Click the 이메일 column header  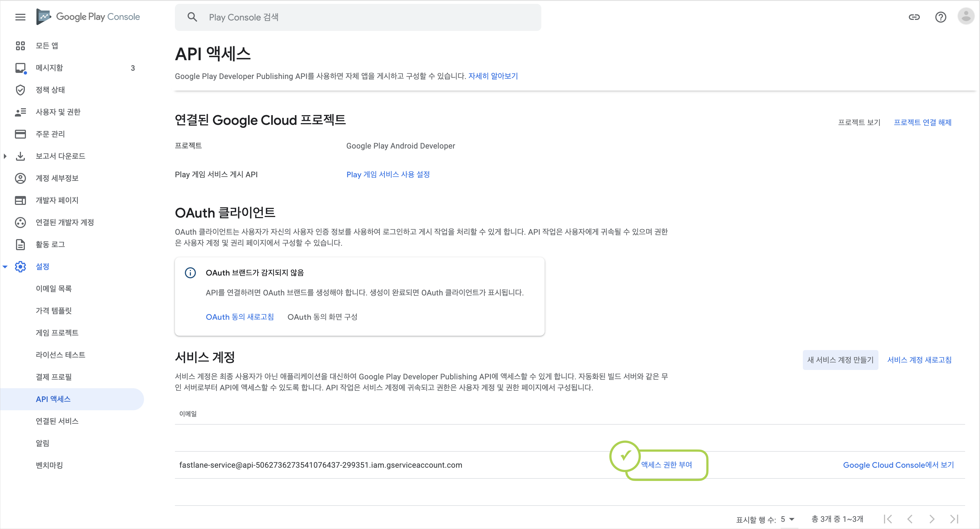tap(188, 414)
